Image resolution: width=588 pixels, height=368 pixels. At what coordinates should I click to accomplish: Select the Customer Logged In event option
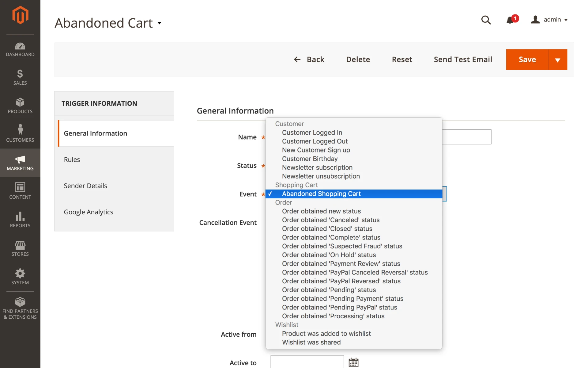click(x=312, y=132)
